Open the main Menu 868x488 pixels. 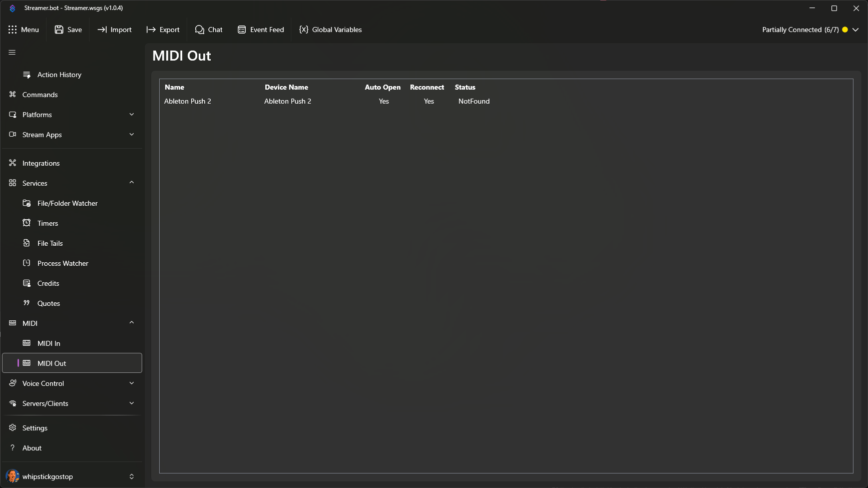pyautogui.click(x=24, y=30)
